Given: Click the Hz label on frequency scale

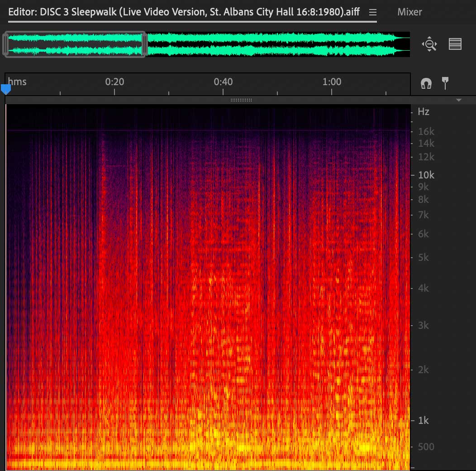Looking at the screenshot, I should coord(423,112).
